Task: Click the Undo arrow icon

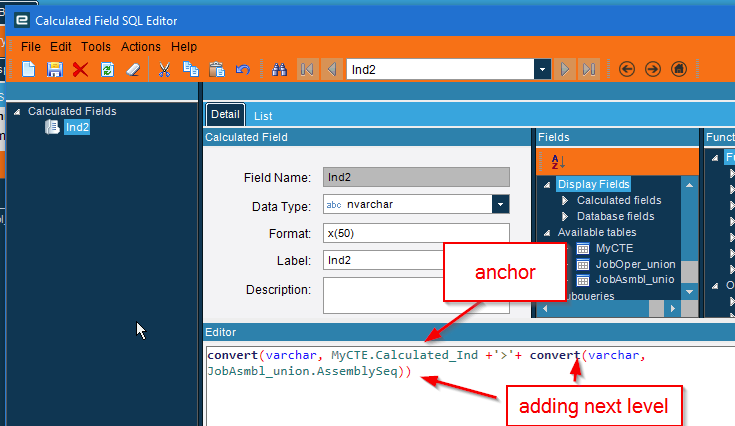Action: [243, 70]
